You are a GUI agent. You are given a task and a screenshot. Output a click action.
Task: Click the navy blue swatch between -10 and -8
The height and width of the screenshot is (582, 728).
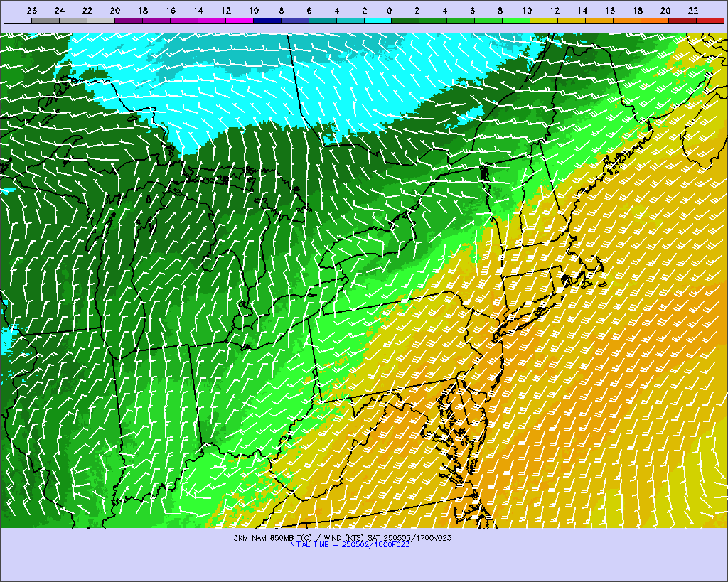coord(267,21)
